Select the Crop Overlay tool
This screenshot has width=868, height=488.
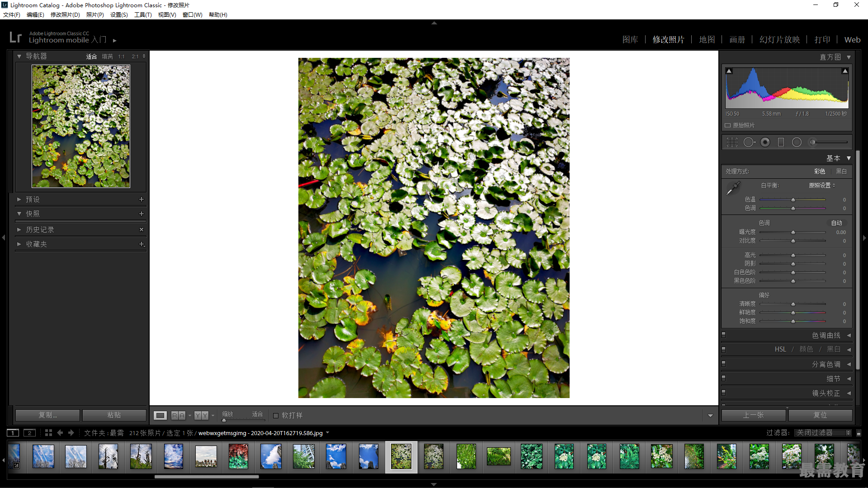click(x=732, y=142)
